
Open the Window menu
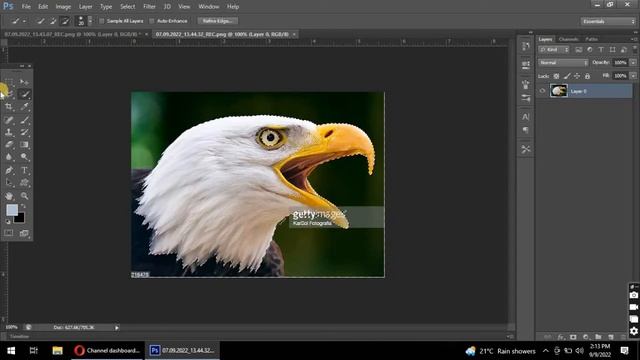pos(209,7)
